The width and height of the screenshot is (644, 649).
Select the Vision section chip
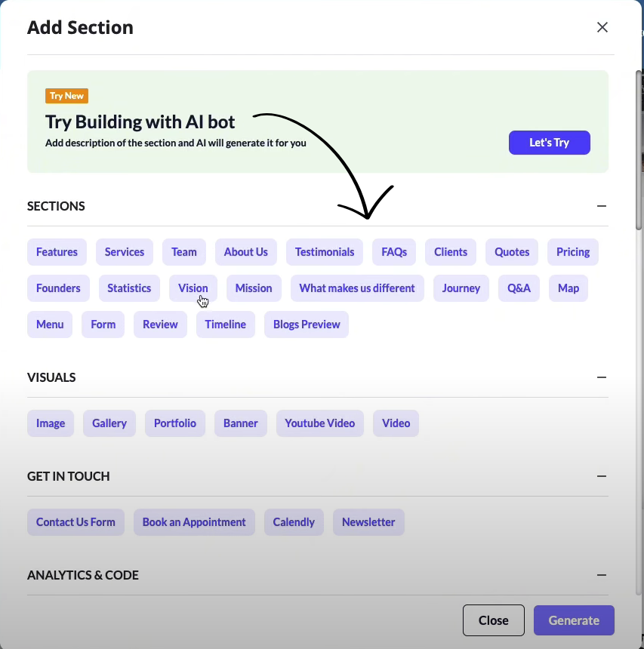(193, 288)
